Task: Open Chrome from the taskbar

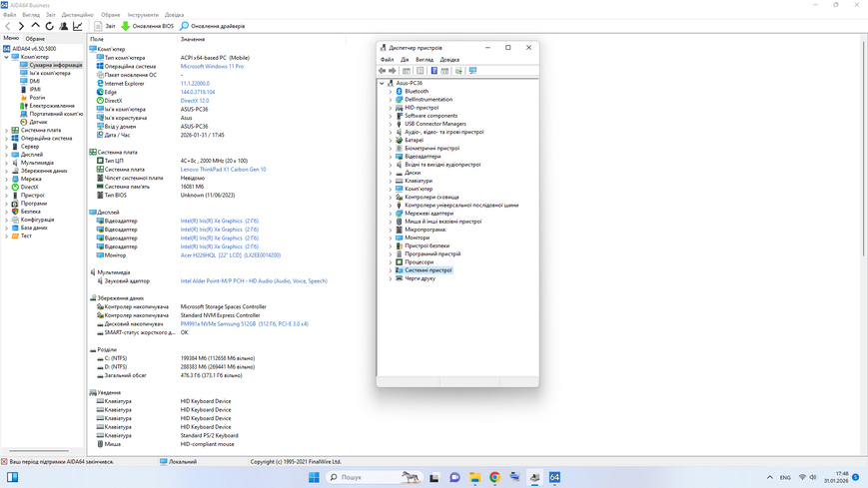Action: [x=494, y=477]
